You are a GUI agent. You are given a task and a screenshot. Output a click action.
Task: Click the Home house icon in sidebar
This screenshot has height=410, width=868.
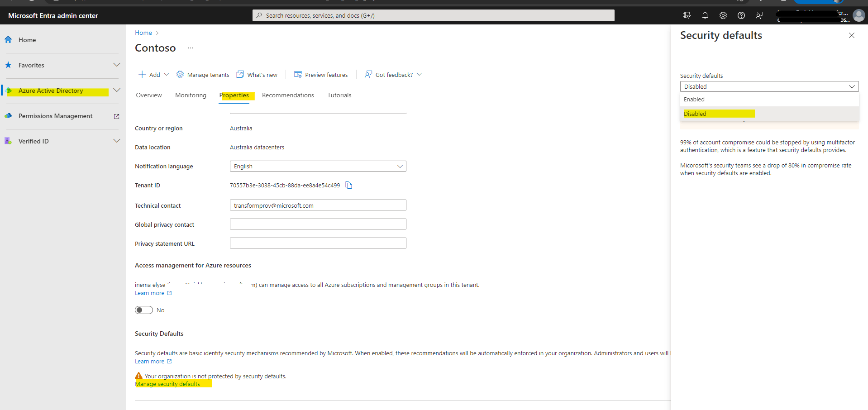[8, 40]
